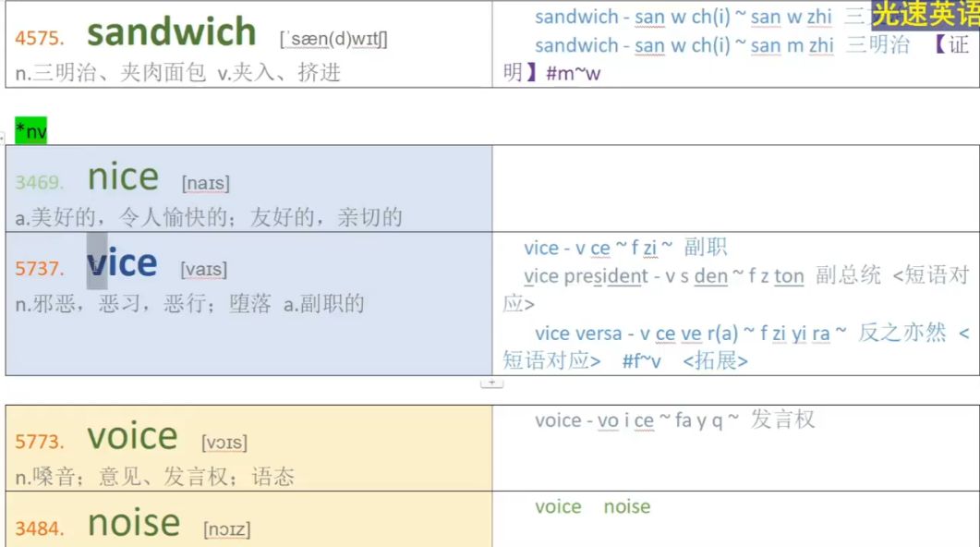980x547 pixels.
Task: Click the empty cell right of nice
Action: click(735, 188)
